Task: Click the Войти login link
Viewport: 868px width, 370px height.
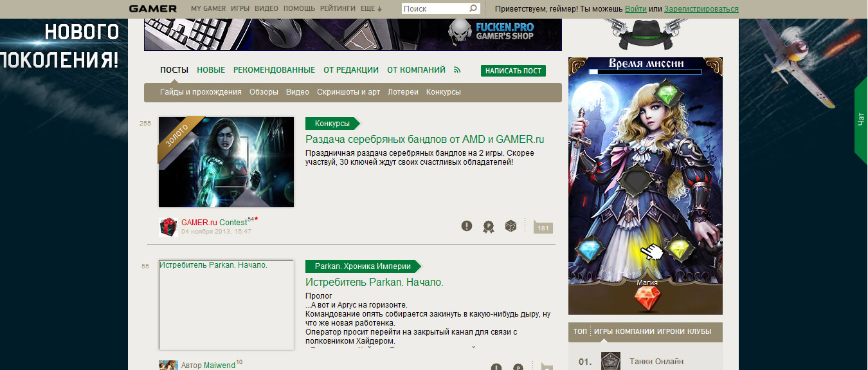Action: (x=635, y=9)
